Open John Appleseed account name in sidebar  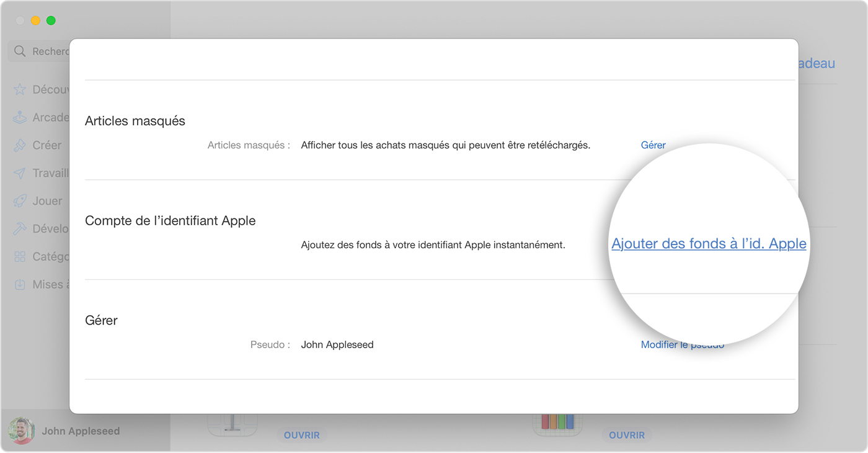(x=81, y=431)
